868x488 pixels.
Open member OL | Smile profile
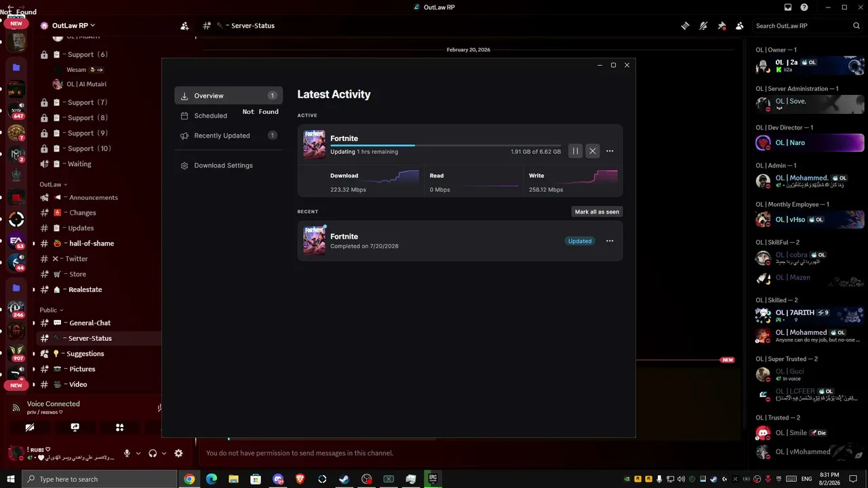(810, 433)
